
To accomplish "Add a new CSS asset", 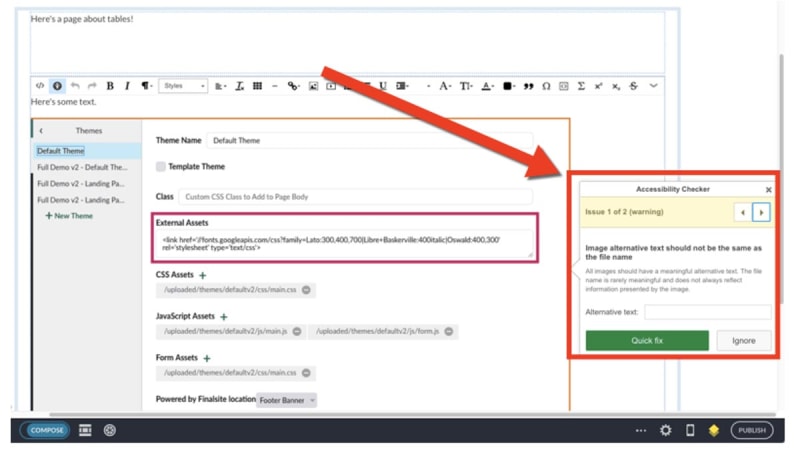I will click(x=203, y=275).
